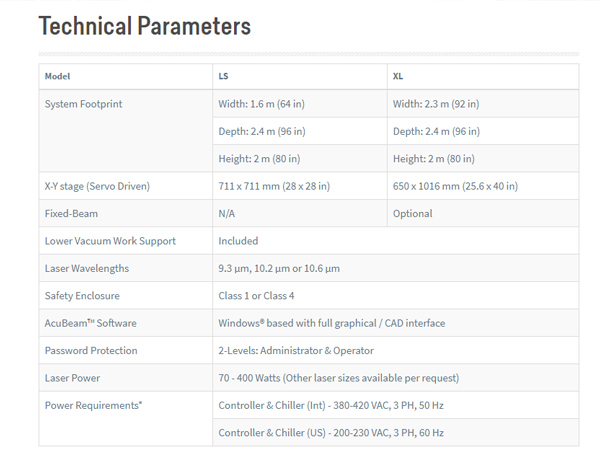This screenshot has height=450, width=600.
Task: Select Controller & Chiller (US) power row
Action: pos(331,433)
